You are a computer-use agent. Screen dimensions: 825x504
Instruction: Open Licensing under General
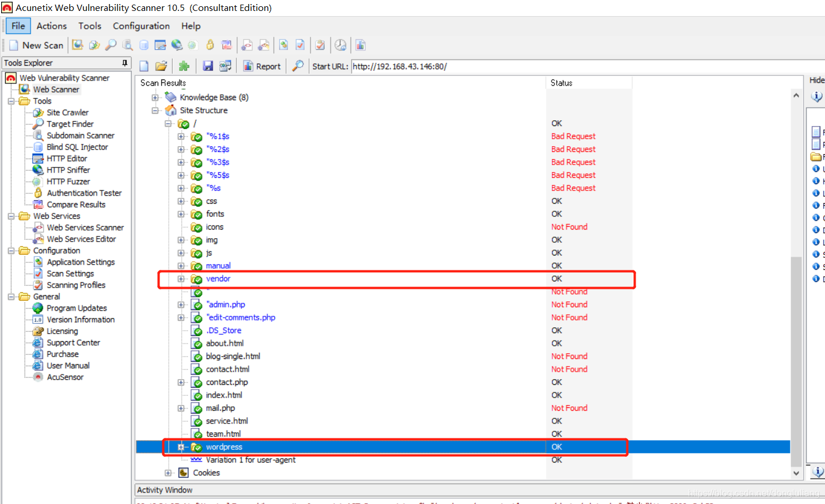click(62, 331)
